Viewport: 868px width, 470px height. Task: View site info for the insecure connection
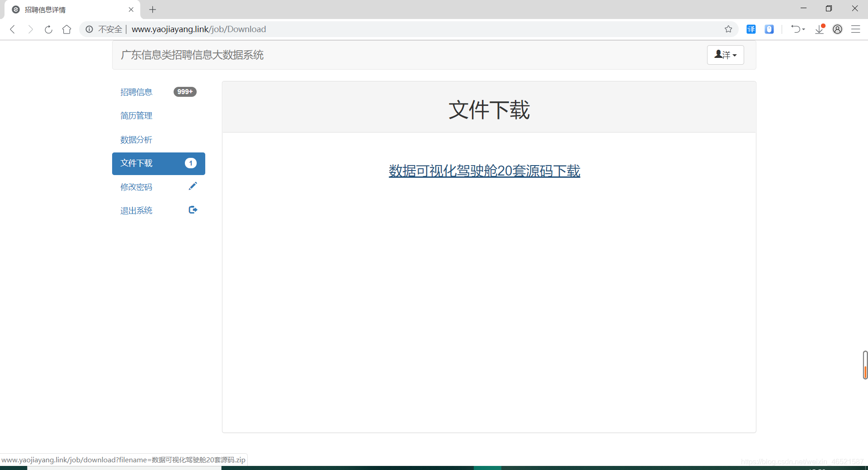(x=90, y=29)
